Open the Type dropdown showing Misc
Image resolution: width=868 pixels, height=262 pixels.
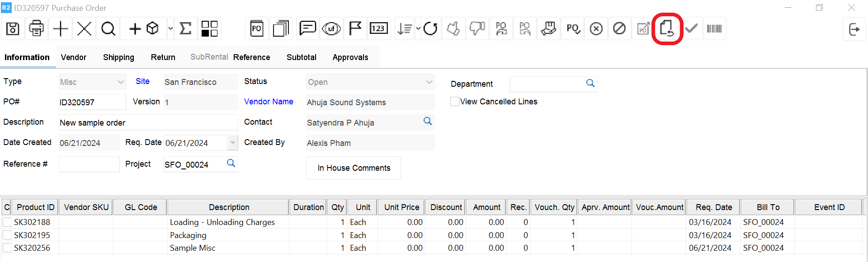pos(120,82)
